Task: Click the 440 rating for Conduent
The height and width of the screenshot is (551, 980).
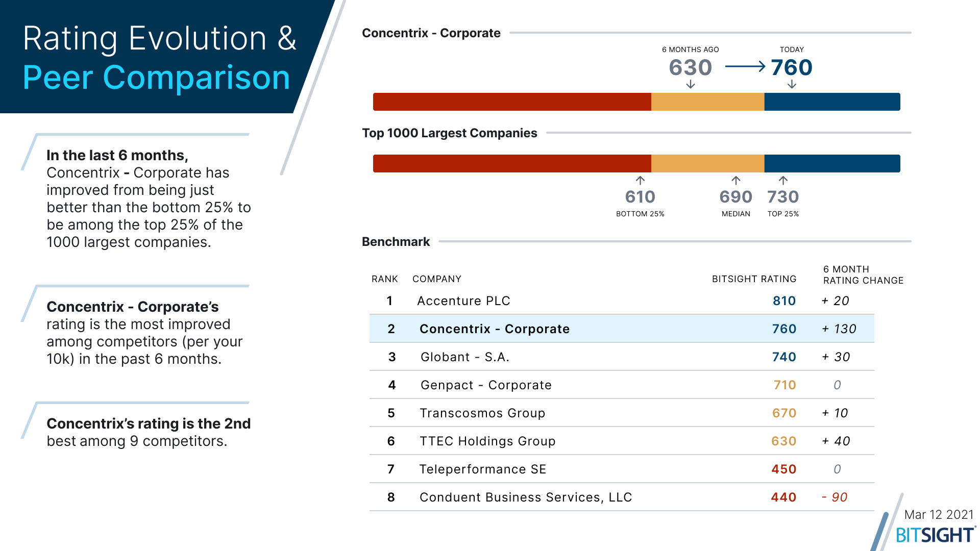Action: pos(784,497)
